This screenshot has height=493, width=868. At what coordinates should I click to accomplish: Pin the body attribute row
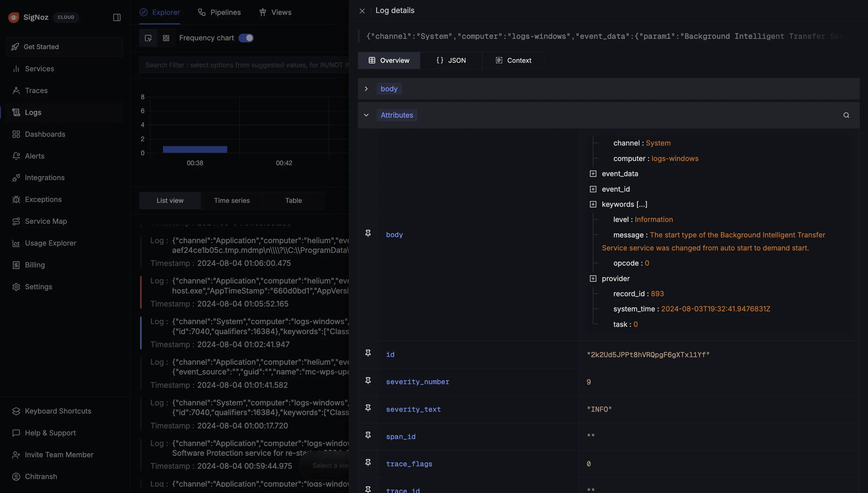[368, 233]
